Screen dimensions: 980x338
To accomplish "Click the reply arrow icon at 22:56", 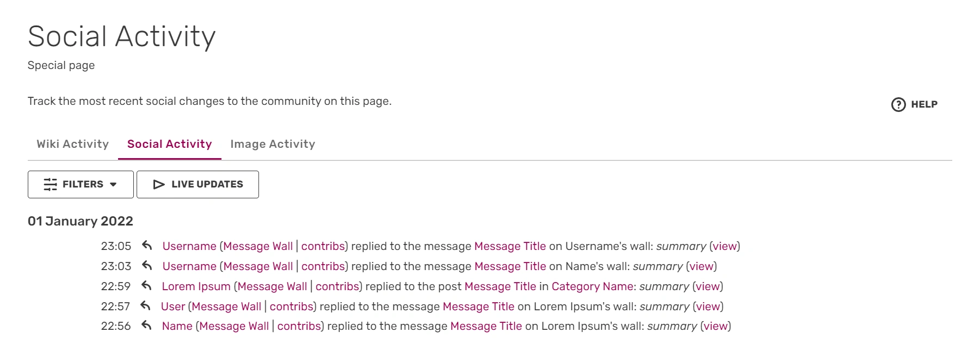I will click(x=146, y=326).
